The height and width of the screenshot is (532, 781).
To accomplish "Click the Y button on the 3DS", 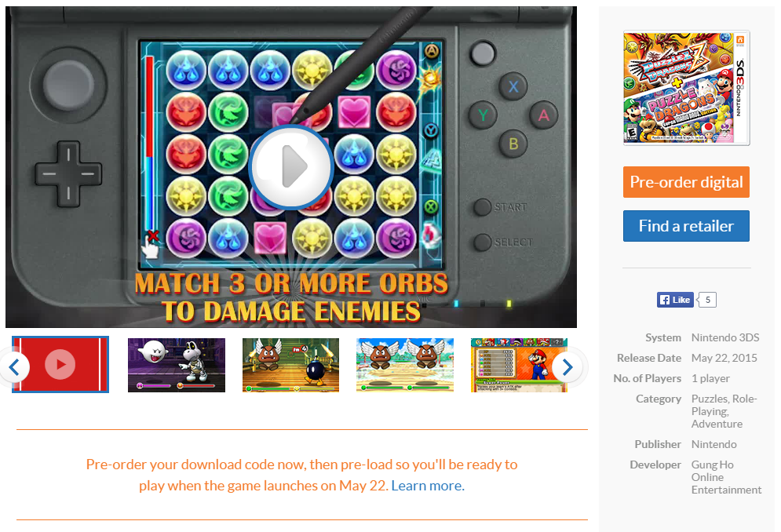I will click(x=483, y=115).
